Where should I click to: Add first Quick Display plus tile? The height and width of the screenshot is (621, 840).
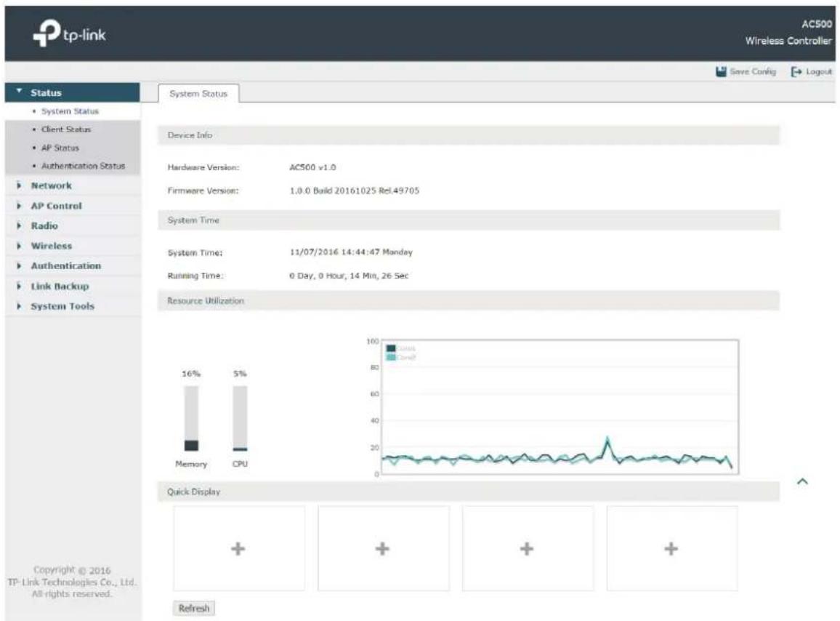tap(238, 548)
